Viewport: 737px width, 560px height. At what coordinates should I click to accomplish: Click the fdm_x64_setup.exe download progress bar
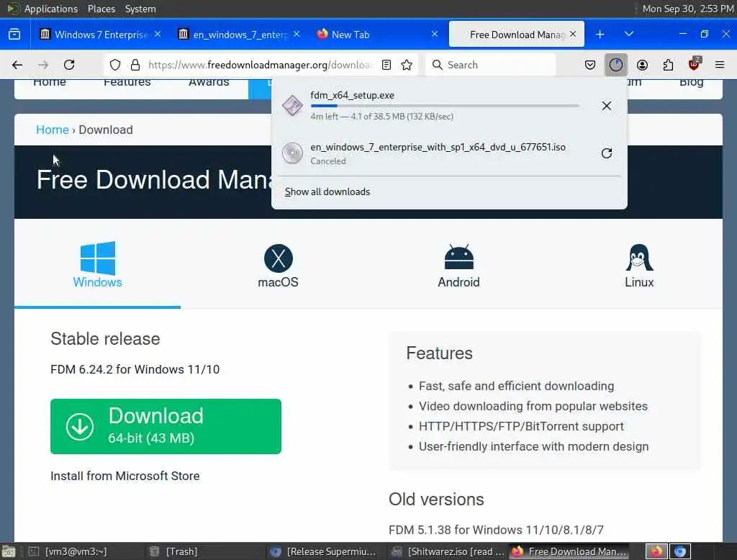pos(445,107)
